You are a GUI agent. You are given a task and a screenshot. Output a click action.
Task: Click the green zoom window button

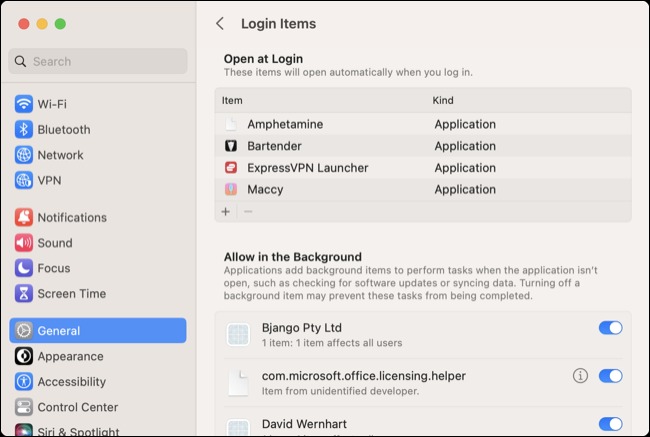tap(60, 24)
